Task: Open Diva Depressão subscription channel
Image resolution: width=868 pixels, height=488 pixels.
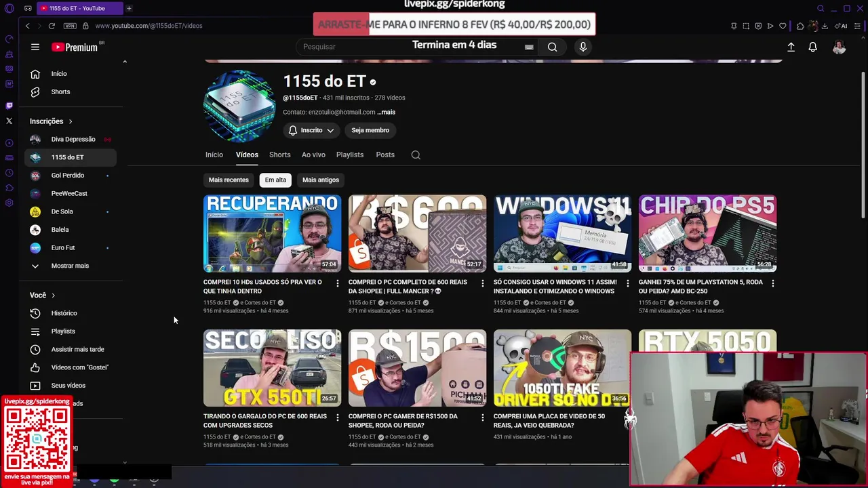Action: pyautogui.click(x=71, y=139)
